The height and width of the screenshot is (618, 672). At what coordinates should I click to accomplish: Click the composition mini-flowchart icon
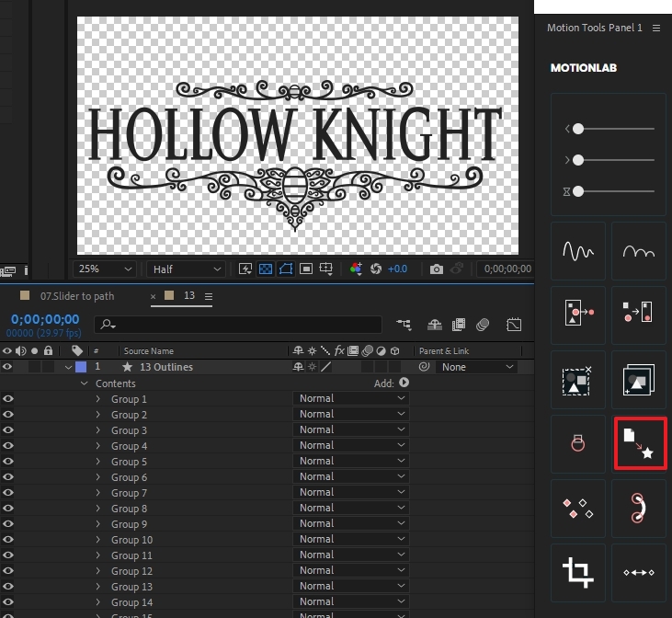(x=404, y=325)
